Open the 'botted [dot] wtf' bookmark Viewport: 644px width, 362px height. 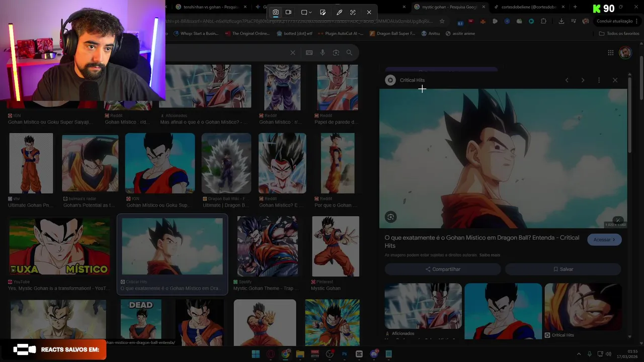point(294,34)
